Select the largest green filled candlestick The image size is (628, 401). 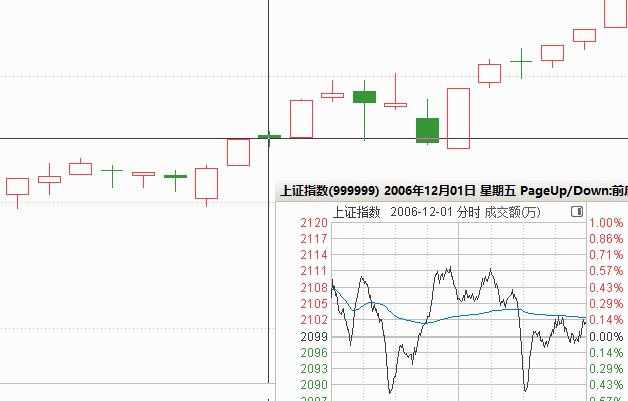pos(427,129)
